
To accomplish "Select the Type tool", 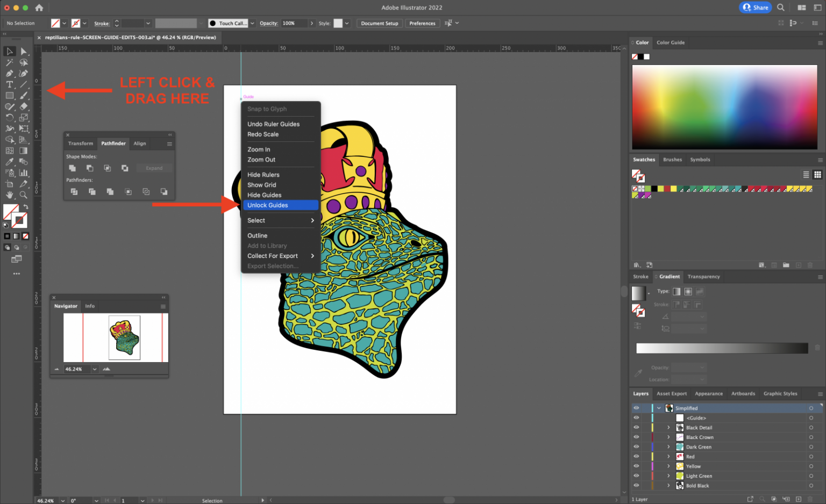I will click(x=9, y=84).
